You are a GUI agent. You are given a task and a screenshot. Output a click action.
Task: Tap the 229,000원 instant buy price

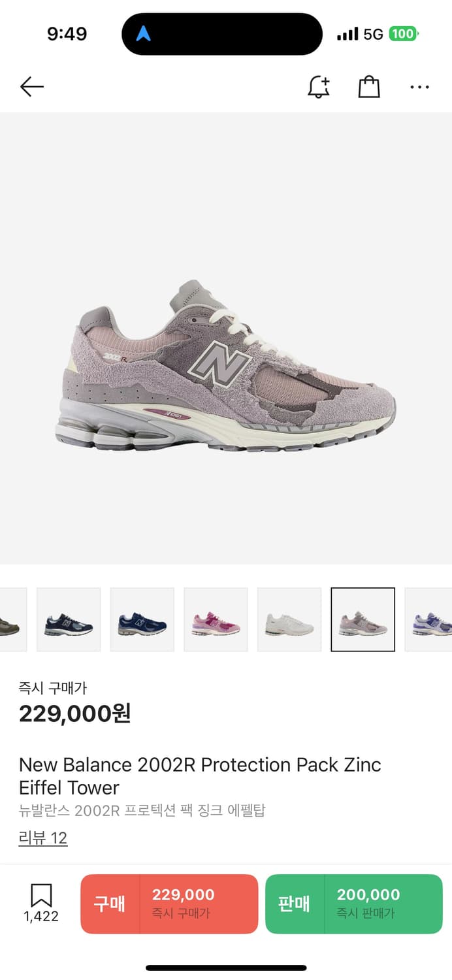(75, 713)
